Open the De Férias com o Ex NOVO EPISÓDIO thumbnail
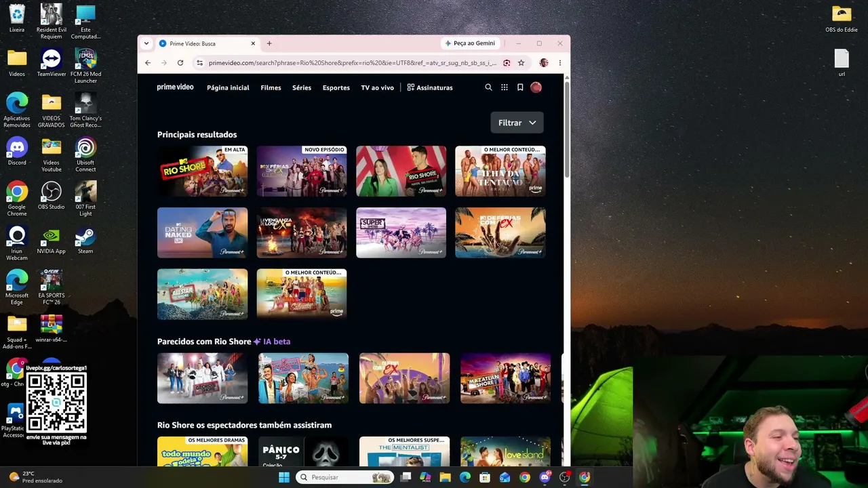868x488 pixels. tap(302, 171)
